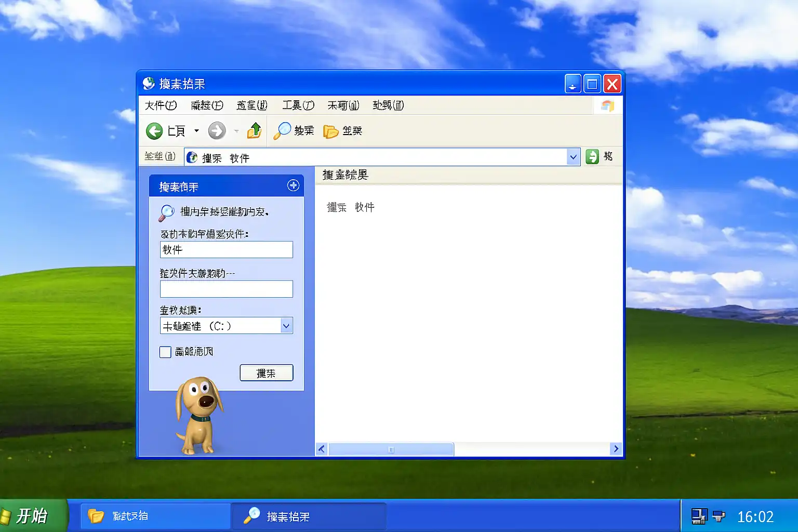
Task: Close the search results window
Action: (x=613, y=84)
